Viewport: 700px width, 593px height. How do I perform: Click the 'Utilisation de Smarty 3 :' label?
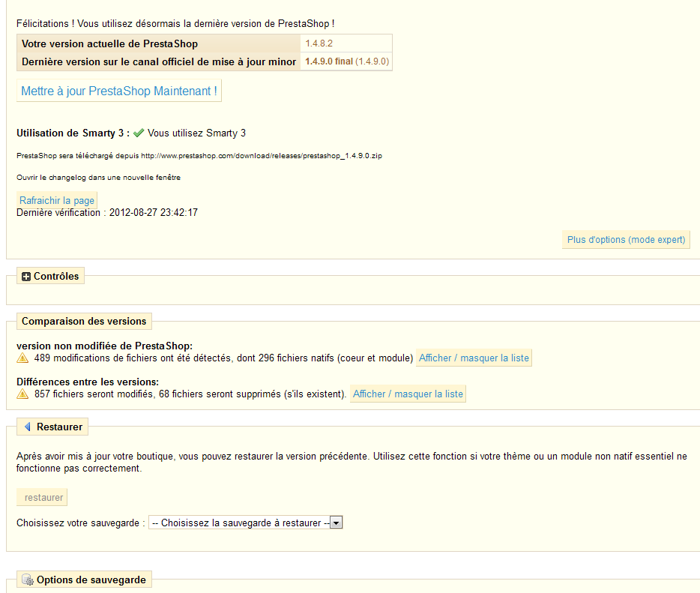73,133
